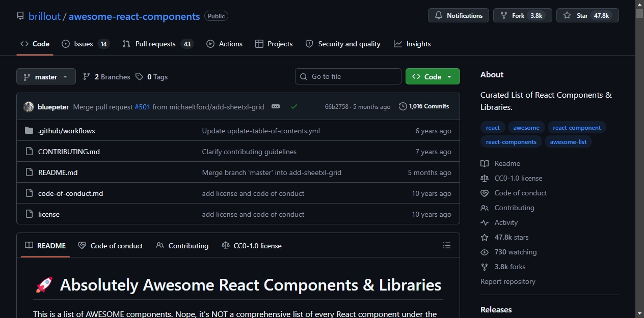Star the repository using the Star button
Screen dimensions: 644x318
(587, 16)
